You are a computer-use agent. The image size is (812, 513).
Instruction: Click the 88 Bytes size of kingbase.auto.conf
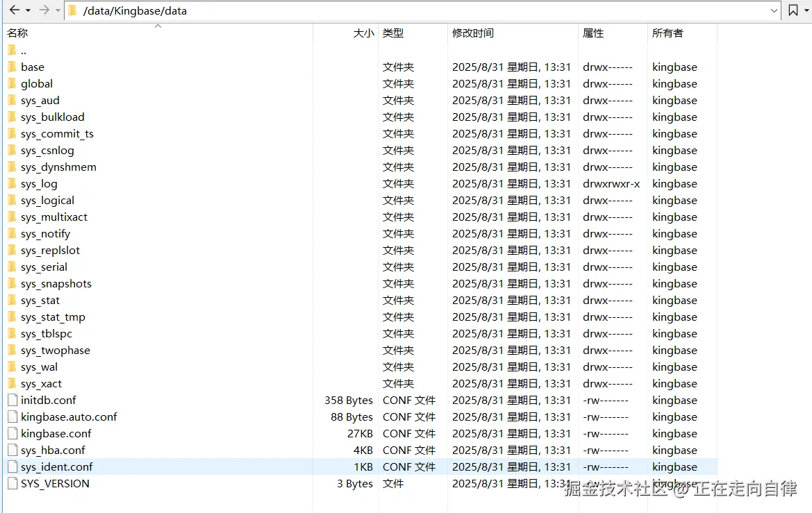[351, 417]
